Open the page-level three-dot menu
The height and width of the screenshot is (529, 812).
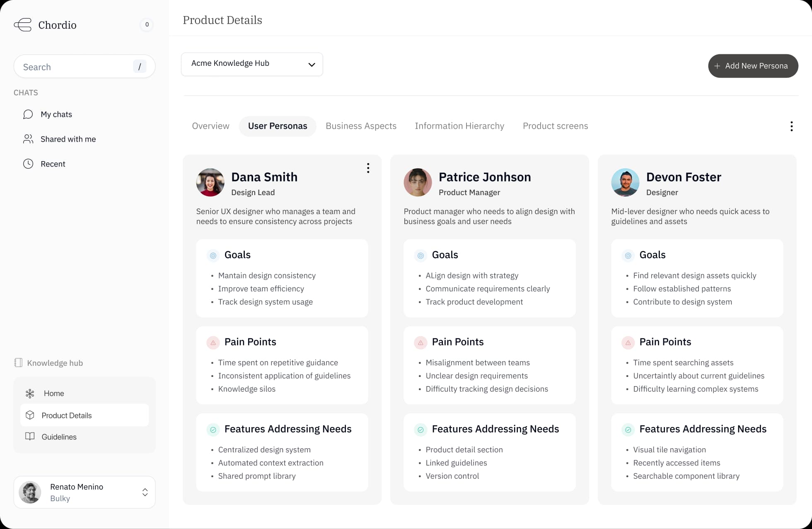[x=792, y=126]
